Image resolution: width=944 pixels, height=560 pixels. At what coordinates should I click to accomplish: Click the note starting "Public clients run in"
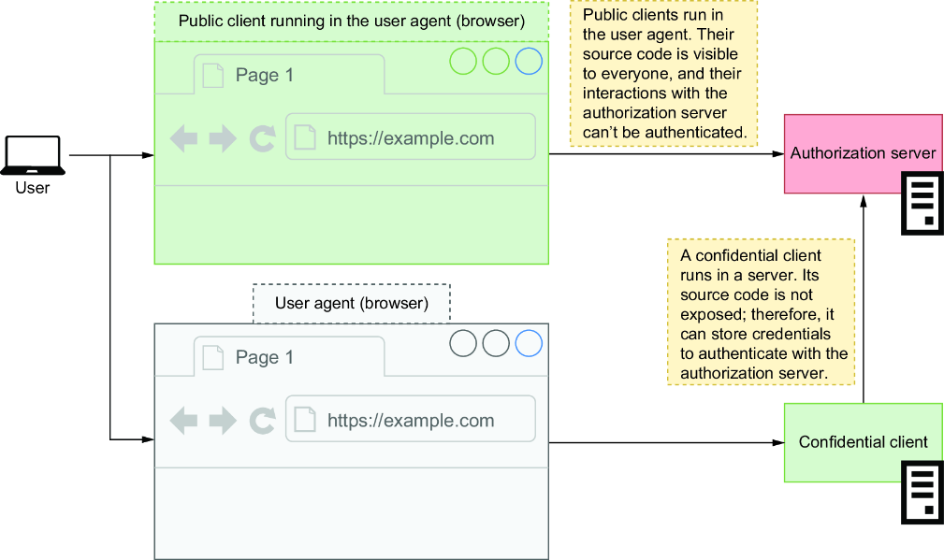coord(663,73)
